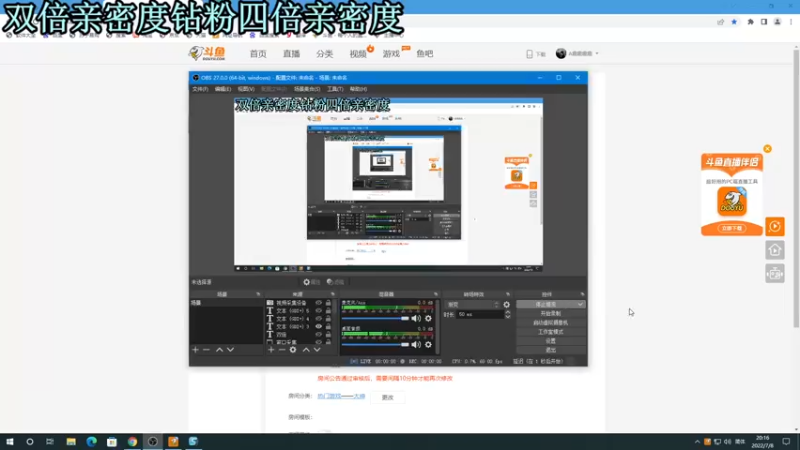Remove the selected scene with the minus icon
The width and height of the screenshot is (800, 450).
coord(206,350)
